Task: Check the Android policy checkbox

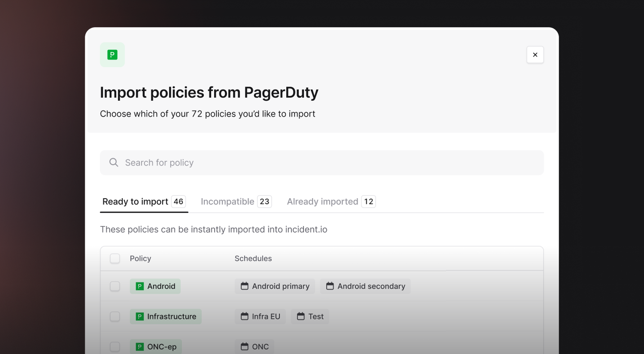Action: click(x=115, y=286)
